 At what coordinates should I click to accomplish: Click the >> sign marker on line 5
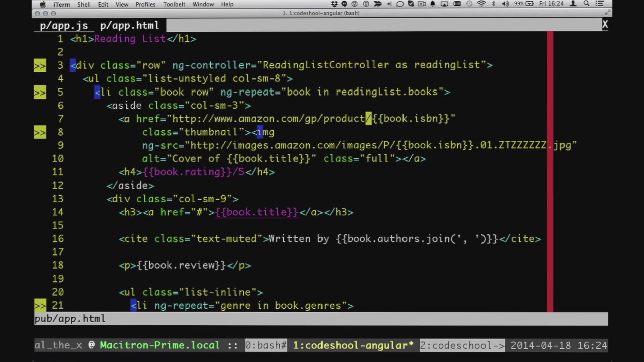pos(40,92)
